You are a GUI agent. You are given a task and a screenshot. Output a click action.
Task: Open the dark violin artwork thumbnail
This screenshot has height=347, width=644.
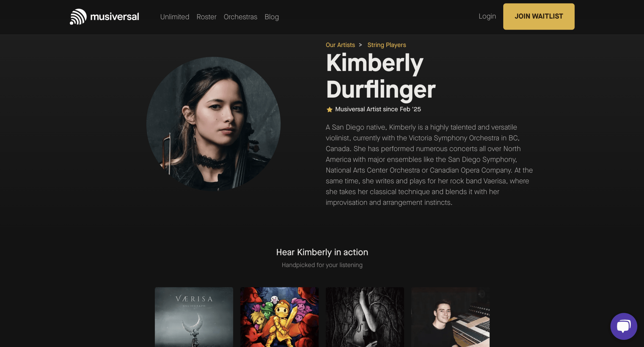point(365,317)
